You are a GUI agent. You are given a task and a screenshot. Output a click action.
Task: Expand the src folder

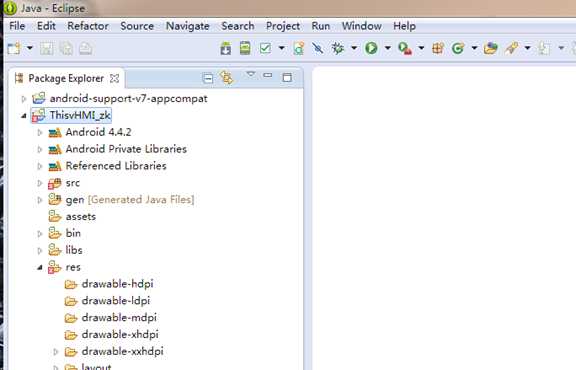click(40, 183)
